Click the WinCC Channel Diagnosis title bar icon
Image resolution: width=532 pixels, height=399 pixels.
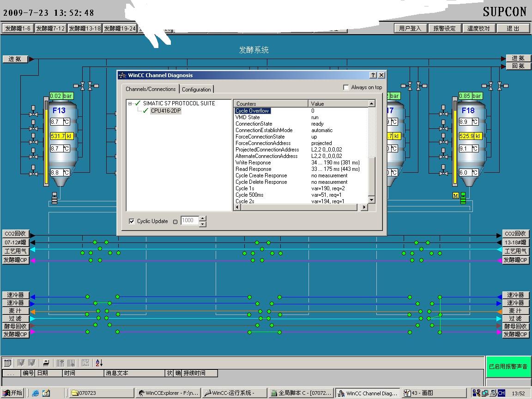122,75
